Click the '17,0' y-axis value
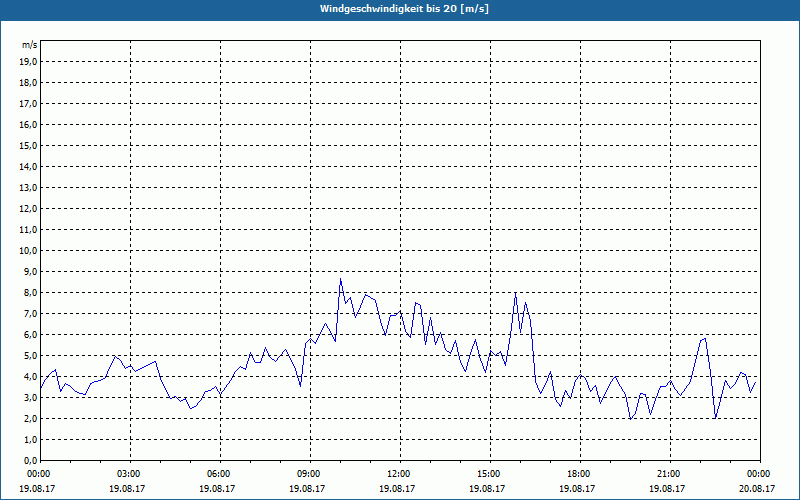The width and height of the screenshot is (800, 500). point(28,104)
